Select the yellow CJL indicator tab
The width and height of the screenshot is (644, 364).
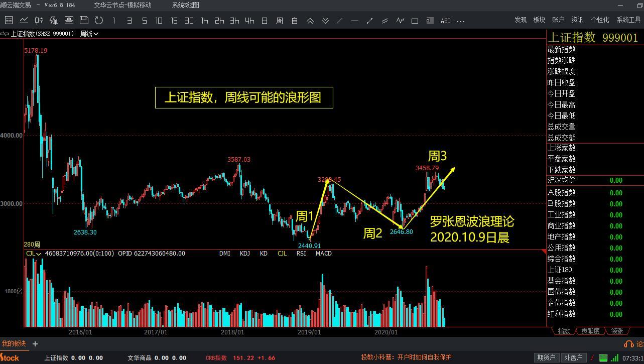(x=282, y=254)
